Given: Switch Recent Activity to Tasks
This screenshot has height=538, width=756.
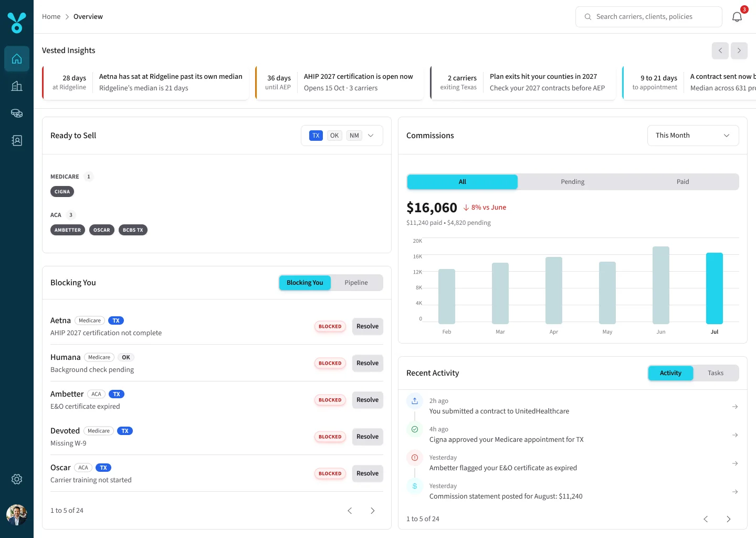Looking at the screenshot, I should point(716,373).
